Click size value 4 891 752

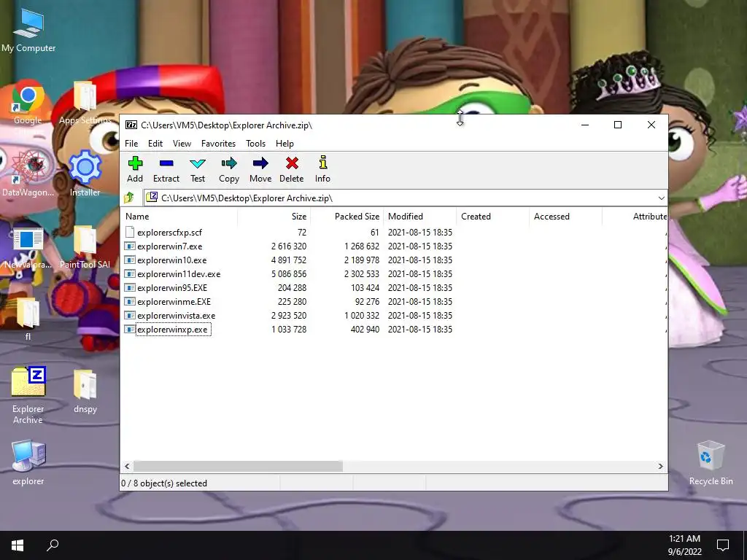289,260
